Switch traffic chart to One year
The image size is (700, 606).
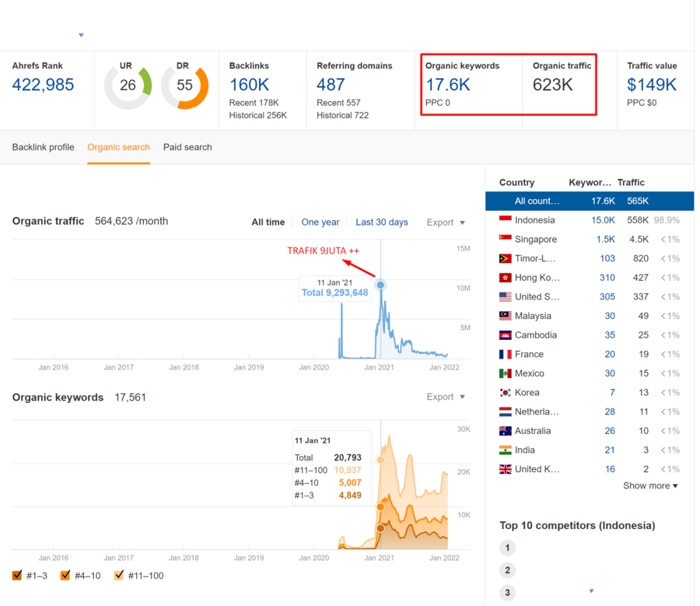(x=320, y=222)
